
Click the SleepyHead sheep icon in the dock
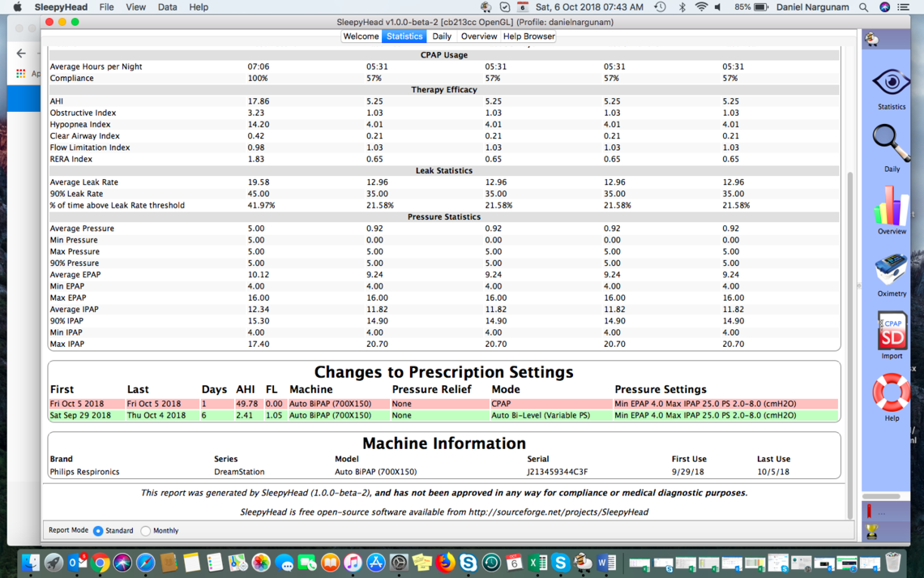(x=583, y=563)
